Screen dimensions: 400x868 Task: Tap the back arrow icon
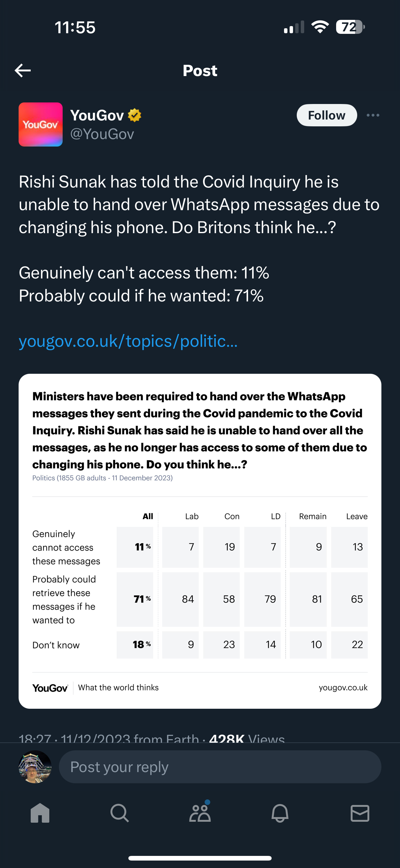point(23,70)
